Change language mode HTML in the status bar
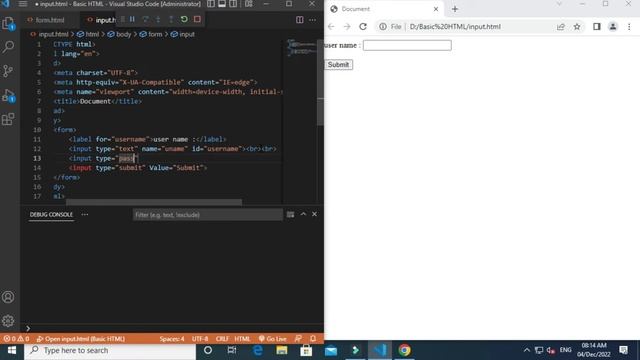640x360 pixels. click(x=242, y=339)
